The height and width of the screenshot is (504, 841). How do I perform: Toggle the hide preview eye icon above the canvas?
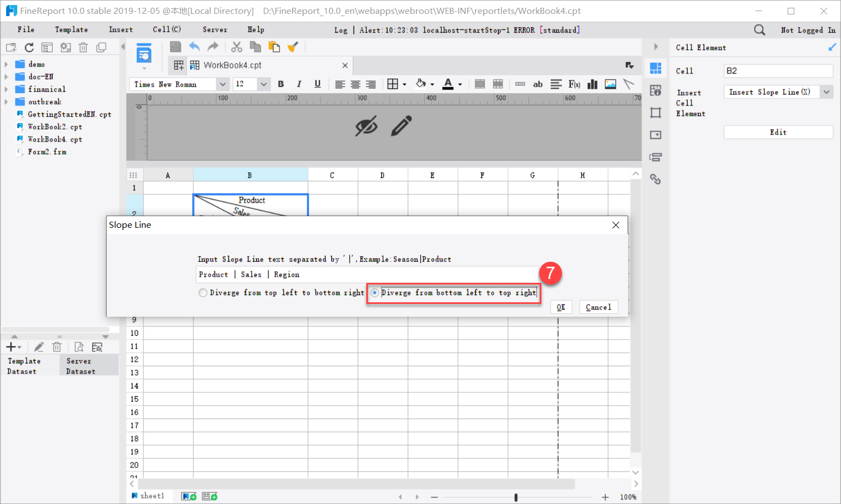point(366,126)
